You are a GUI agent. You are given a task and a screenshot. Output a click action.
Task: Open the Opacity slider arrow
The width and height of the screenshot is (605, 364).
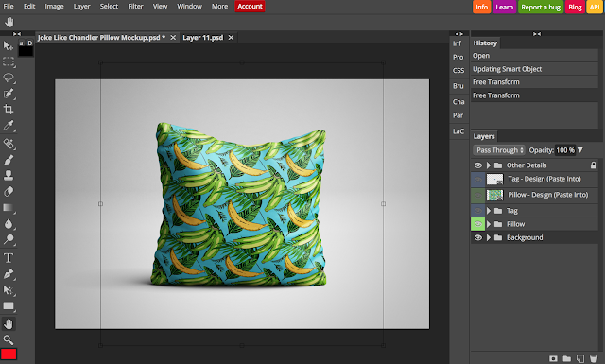(580, 150)
